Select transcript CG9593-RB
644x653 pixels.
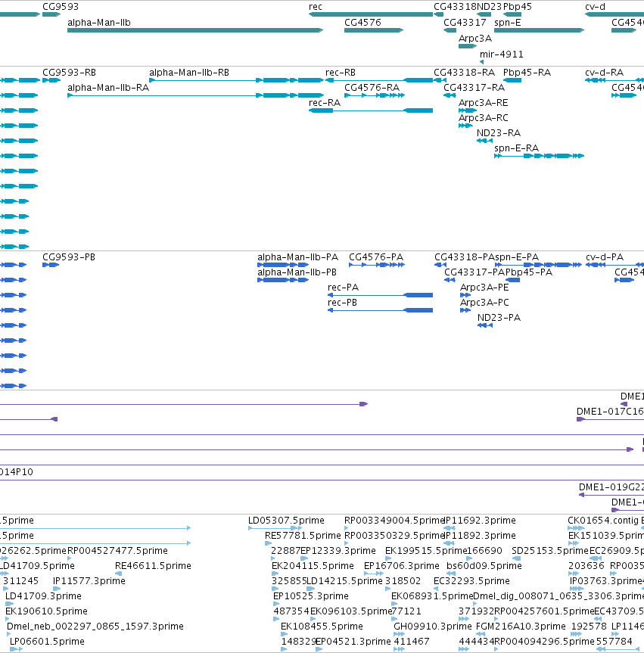(51, 80)
